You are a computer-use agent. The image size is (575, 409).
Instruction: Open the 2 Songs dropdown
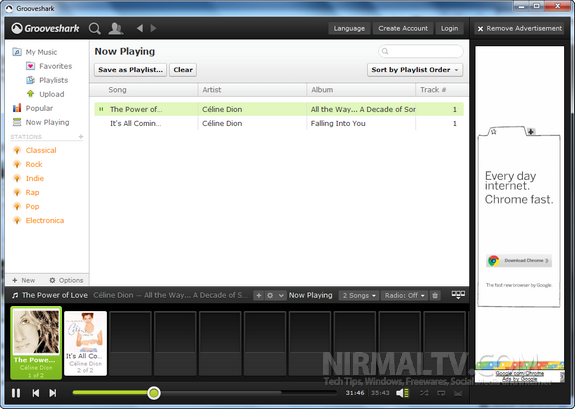click(359, 295)
